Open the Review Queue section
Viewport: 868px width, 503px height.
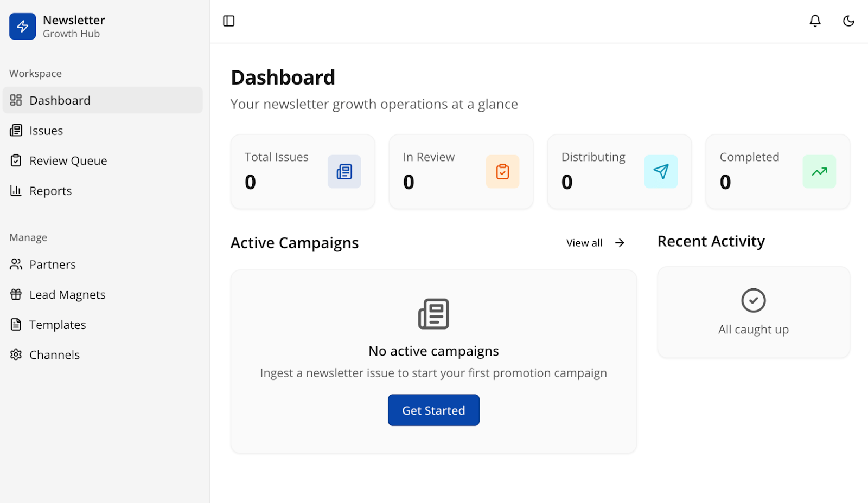(x=68, y=161)
